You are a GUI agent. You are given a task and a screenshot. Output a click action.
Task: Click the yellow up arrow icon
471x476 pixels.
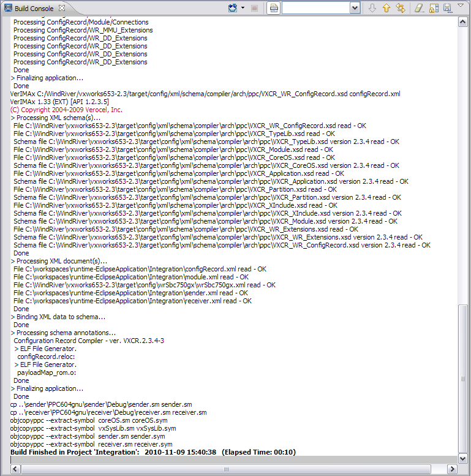[x=386, y=8]
